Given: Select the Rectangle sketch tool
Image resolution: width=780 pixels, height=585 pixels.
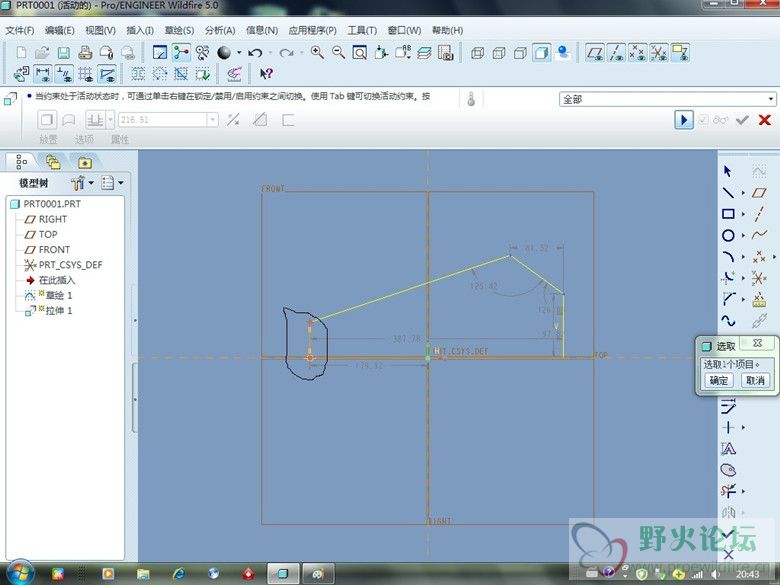Looking at the screenshot, I should tap(728, 214).
